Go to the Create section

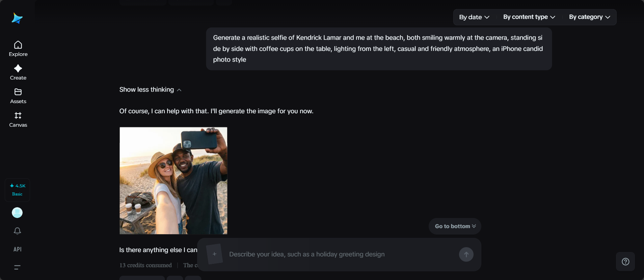pos(18,72)
